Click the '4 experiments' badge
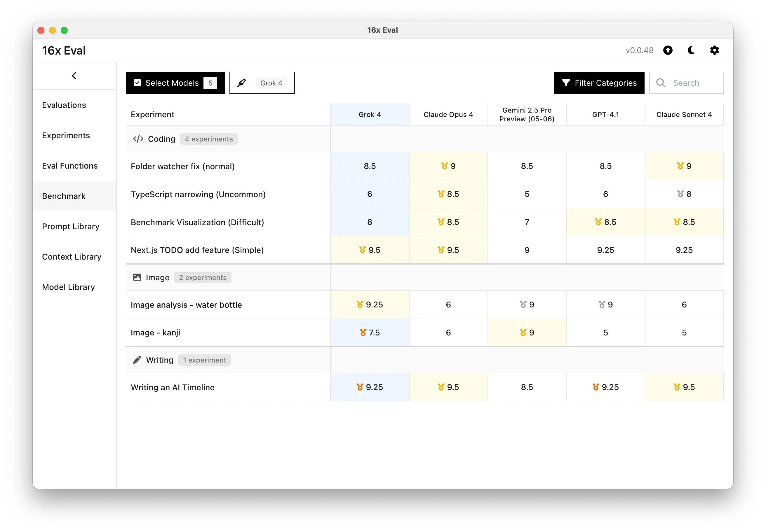766x532 pixels. point(209,139)
